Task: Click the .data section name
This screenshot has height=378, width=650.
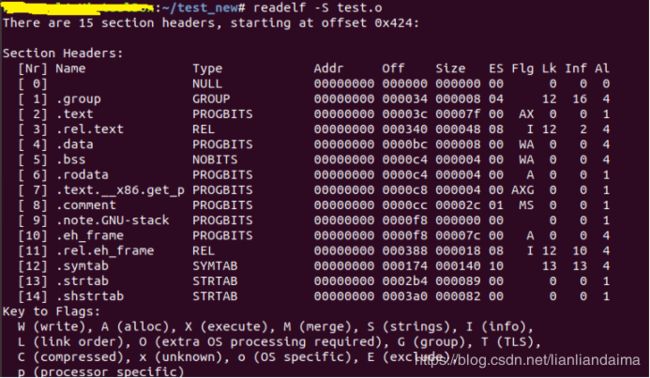Action: [75, 144]
